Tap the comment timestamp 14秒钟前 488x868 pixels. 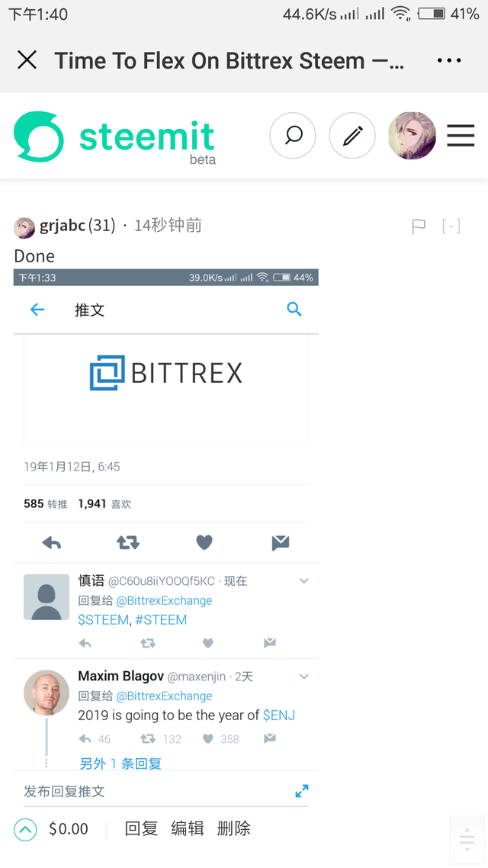169,226
